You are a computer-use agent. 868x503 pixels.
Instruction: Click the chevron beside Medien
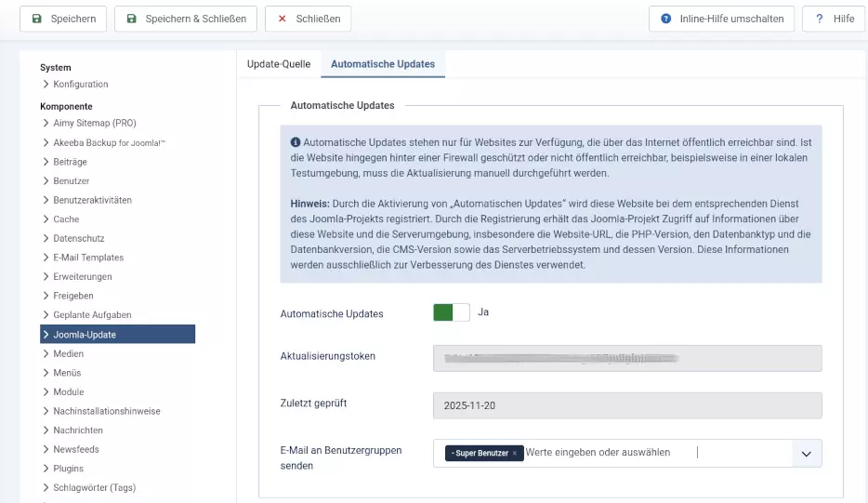tap(46, 353)
